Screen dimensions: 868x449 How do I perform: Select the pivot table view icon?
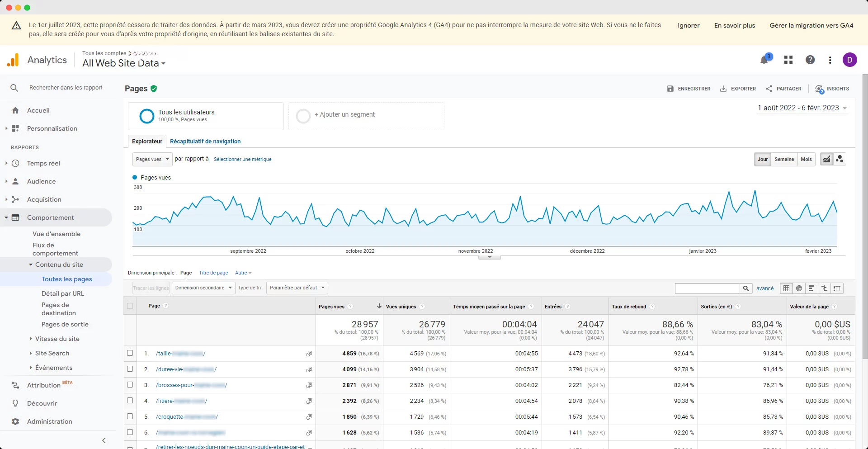pos(837,288)
